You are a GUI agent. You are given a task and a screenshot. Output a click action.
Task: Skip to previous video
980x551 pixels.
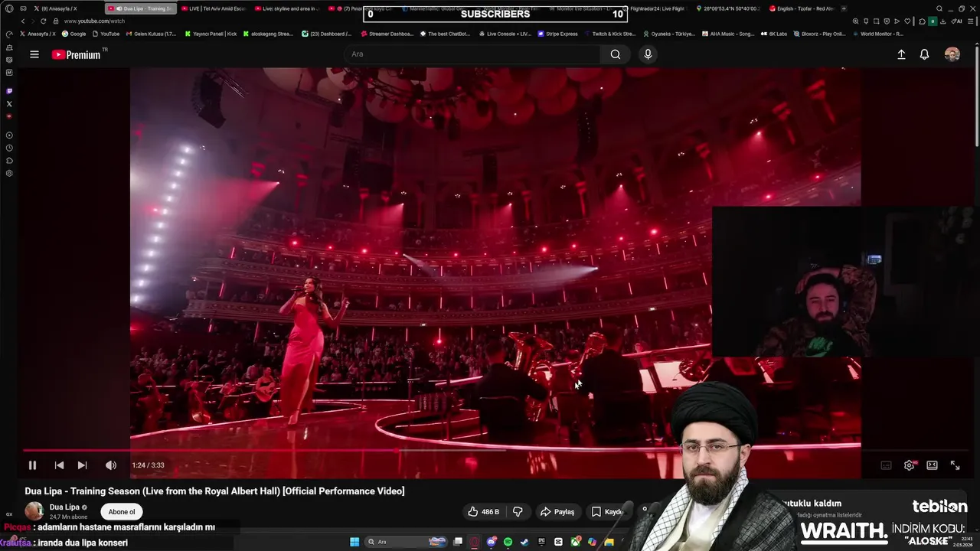click(x=59, y=465)
